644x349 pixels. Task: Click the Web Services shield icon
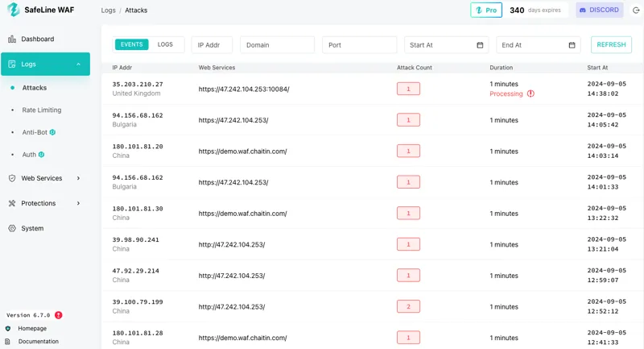tap(12, 178)
